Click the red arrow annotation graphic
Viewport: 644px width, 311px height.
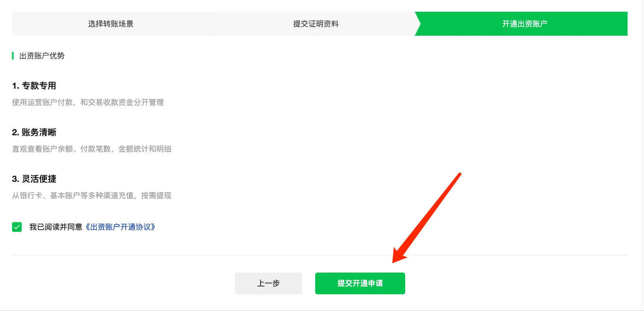click(x=426, y=218)
